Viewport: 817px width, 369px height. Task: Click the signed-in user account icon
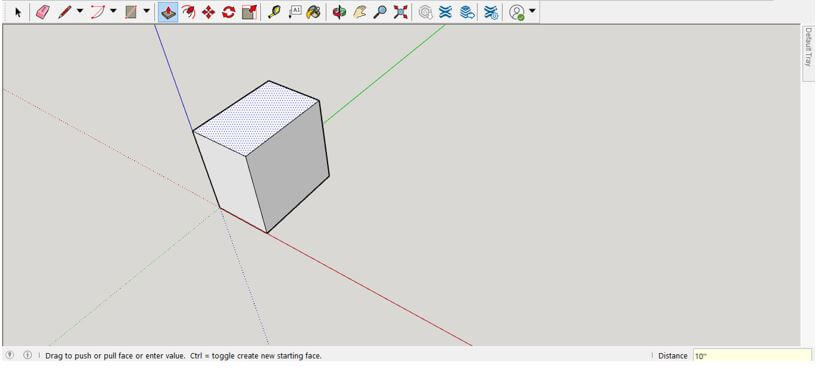tap(517, 13)
